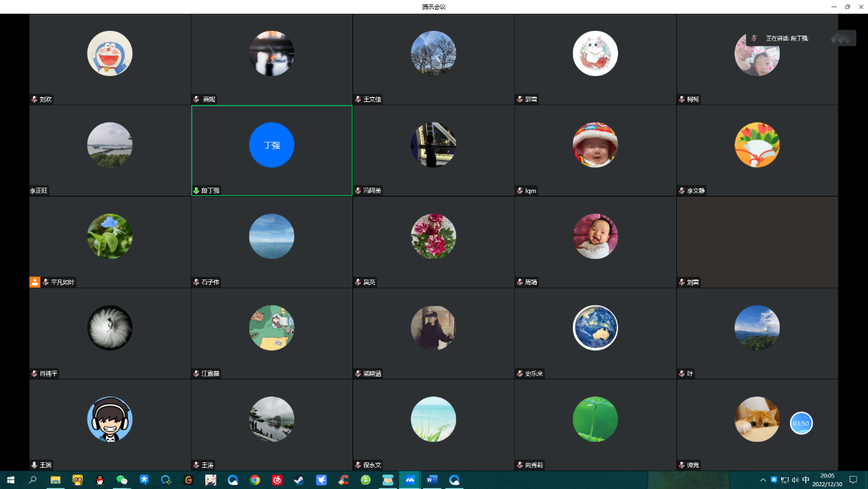Switch the Chinese input method indicator
This screenshot has height=489, width=868.
806,480
